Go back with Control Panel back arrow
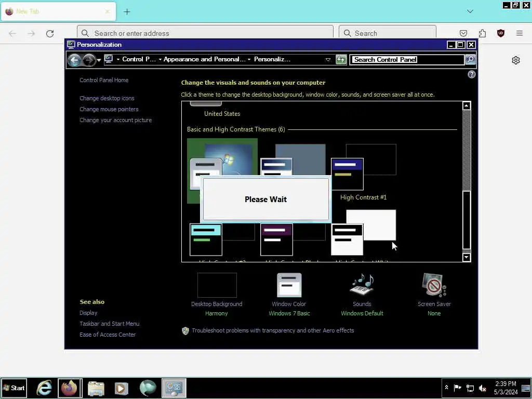 click(x=74, y=60)
